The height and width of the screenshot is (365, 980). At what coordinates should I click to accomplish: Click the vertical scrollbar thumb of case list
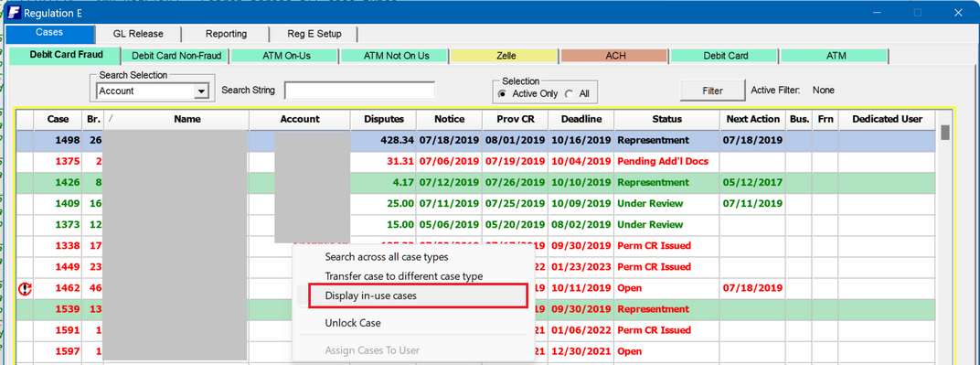coord(945,133)
